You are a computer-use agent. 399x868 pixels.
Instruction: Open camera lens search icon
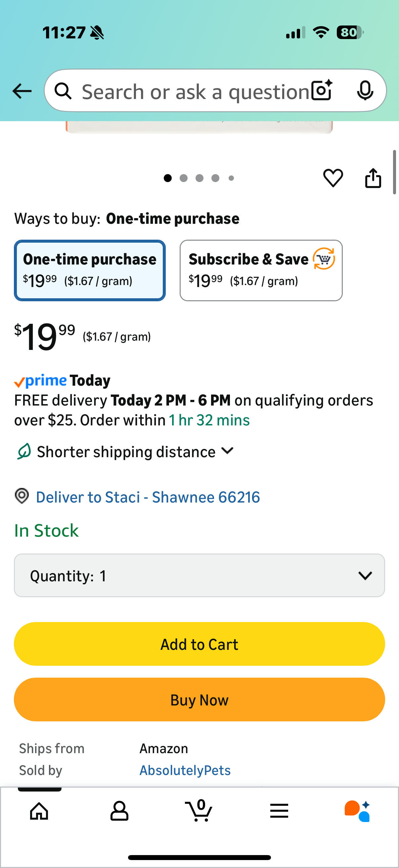(x=322, y=91)
